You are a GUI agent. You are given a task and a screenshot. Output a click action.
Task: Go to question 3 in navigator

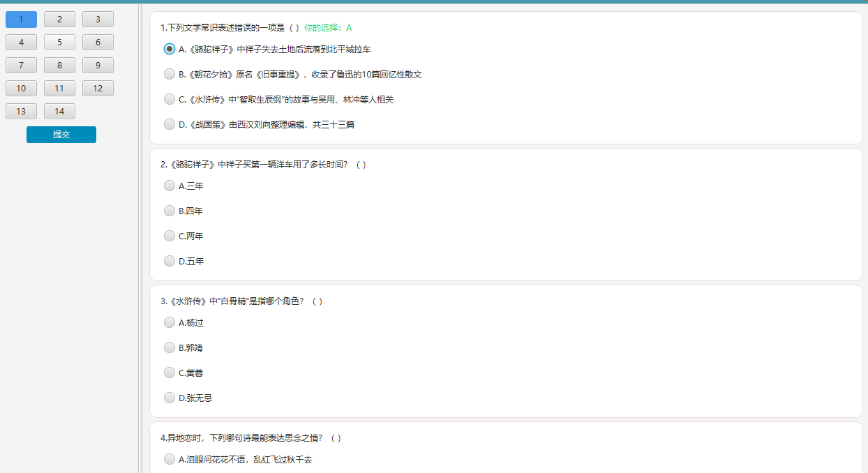click(x=98, y=20)
